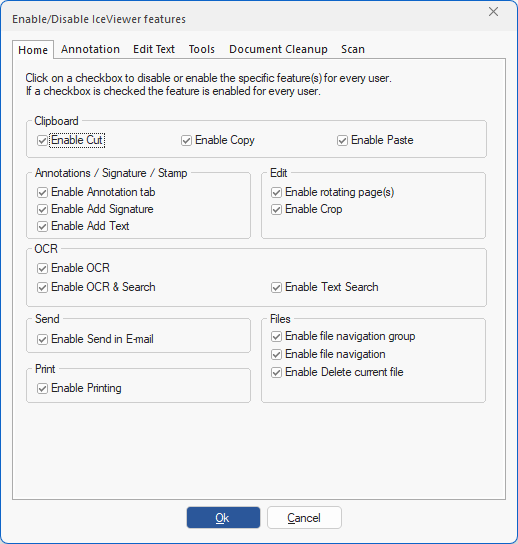The height and width of the screenshot is (544, 518).
Task: Toggle Enable Add Signature checkbox
Action: pos(42,210)
